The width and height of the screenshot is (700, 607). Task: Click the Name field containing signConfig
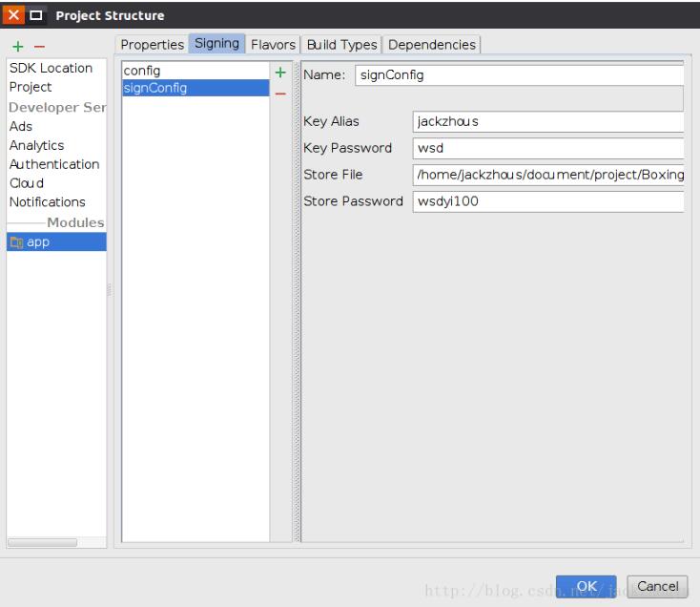520,75
